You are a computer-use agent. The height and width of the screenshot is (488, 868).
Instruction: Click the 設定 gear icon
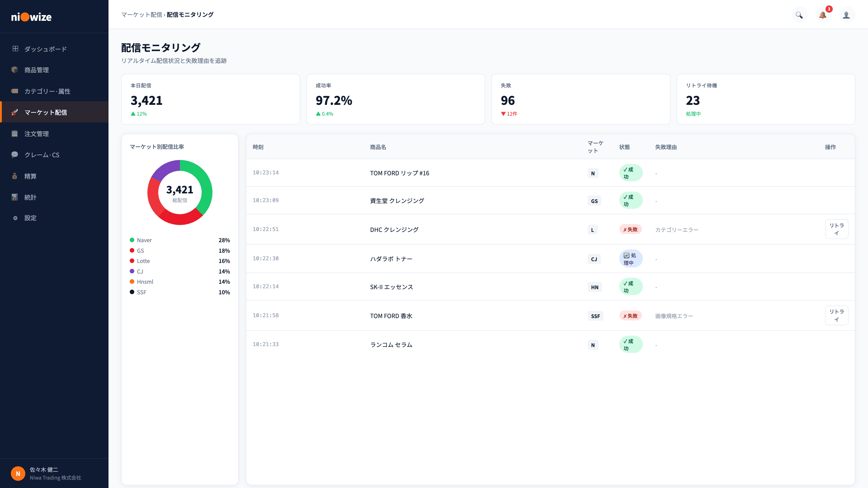click(x=15, y=218)
